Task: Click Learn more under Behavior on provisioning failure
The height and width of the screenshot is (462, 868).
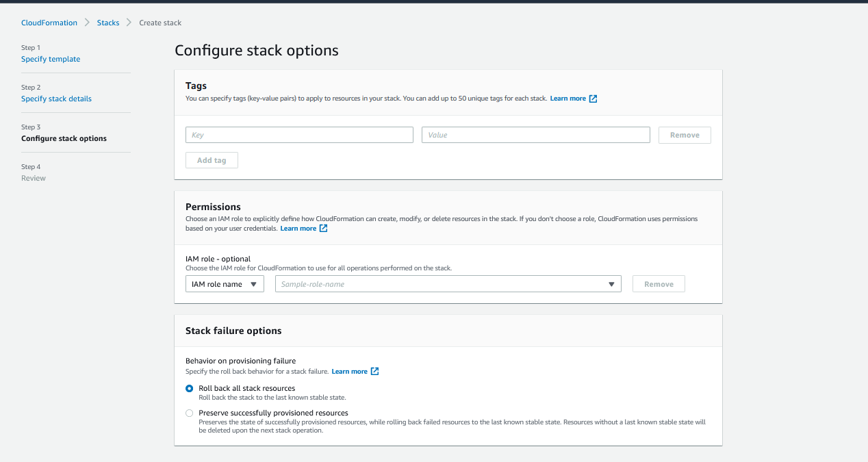Action: pos(350,372)
